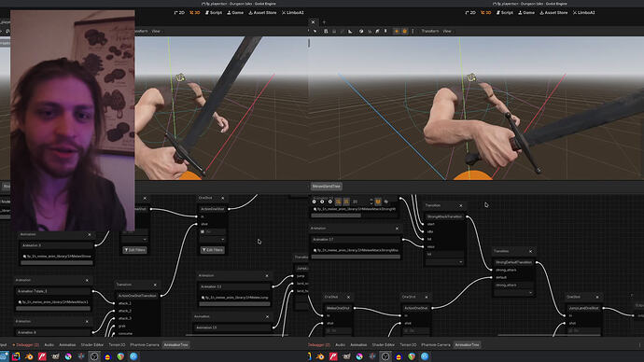Toggle preview environment in right window toolbar

404,31
